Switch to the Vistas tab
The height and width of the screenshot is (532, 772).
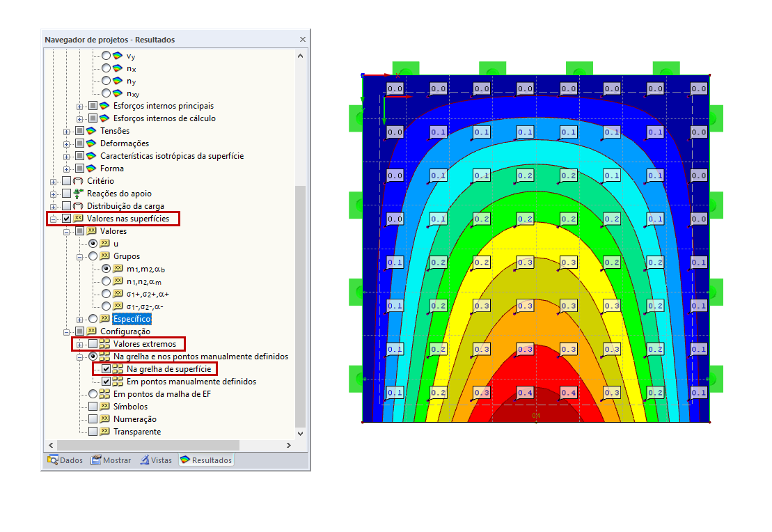coord(156,460)
